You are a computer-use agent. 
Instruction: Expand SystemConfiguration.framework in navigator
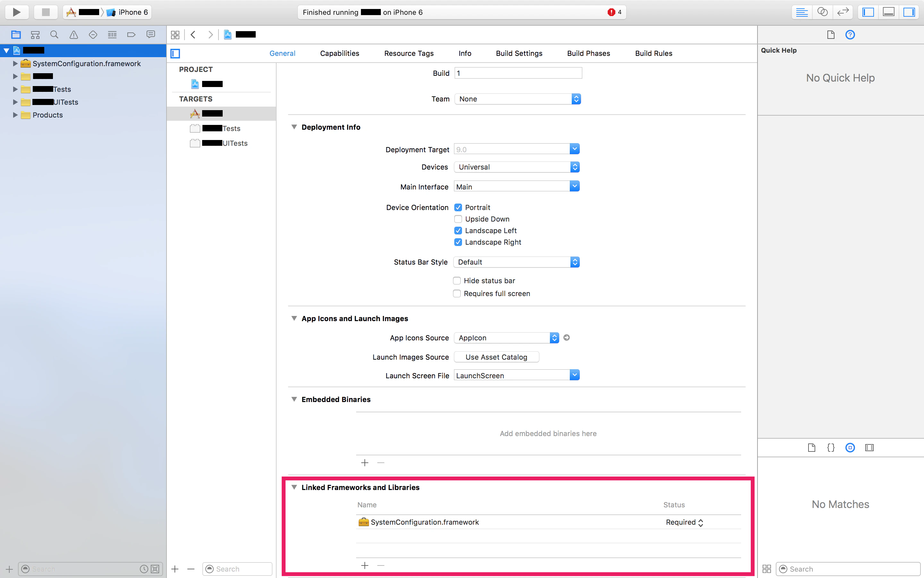click(15, 64)
